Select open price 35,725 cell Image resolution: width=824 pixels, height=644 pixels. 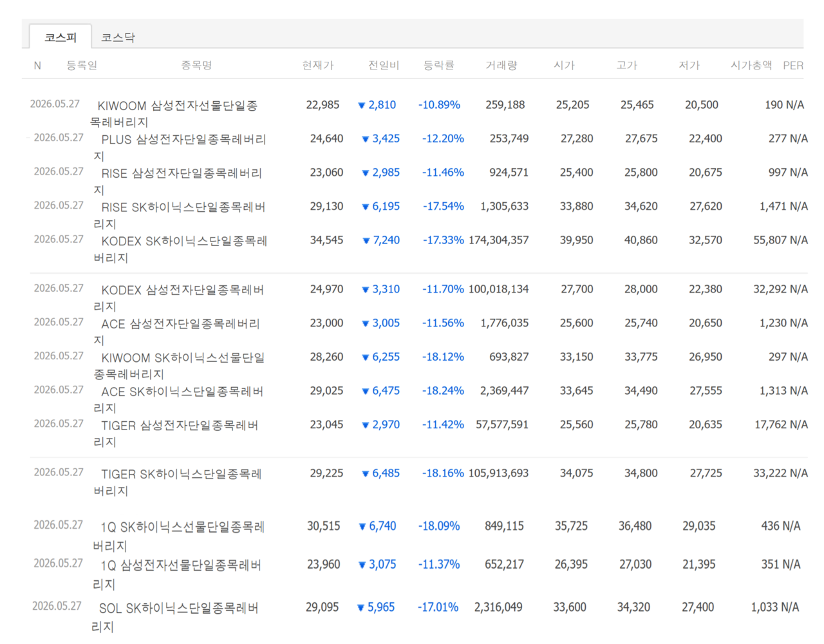[x=572, y=526]
